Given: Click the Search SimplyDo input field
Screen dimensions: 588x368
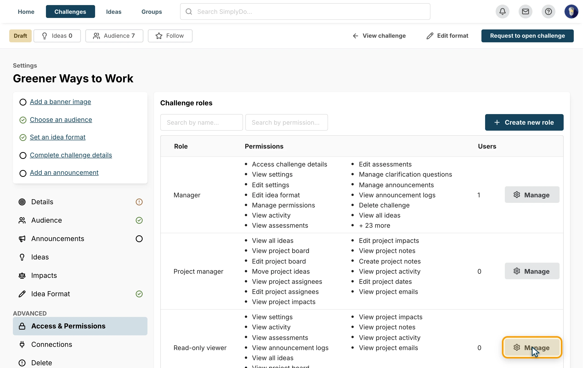Looking at the screenshot, I should (x=305, y=11).
